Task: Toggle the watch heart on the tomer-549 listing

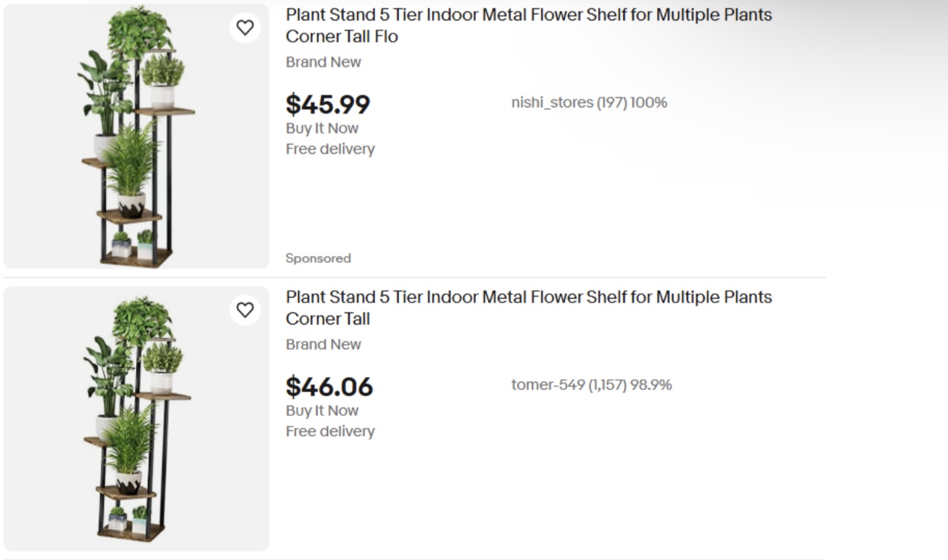Action: pos(245,310)
